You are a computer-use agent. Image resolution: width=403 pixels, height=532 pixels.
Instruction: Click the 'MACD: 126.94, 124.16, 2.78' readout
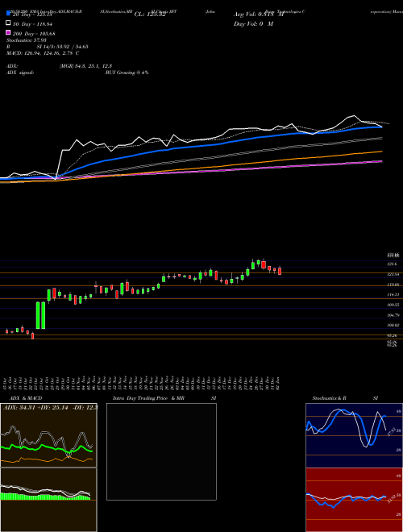coord(43,53)
